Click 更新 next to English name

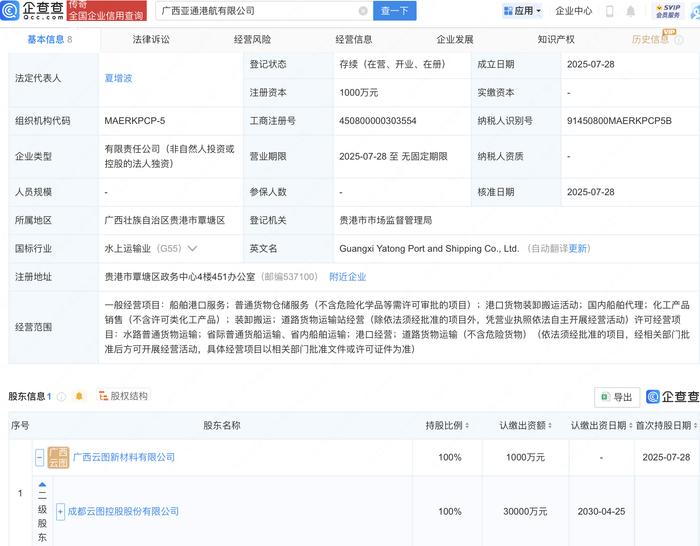(x=577, y=249)
